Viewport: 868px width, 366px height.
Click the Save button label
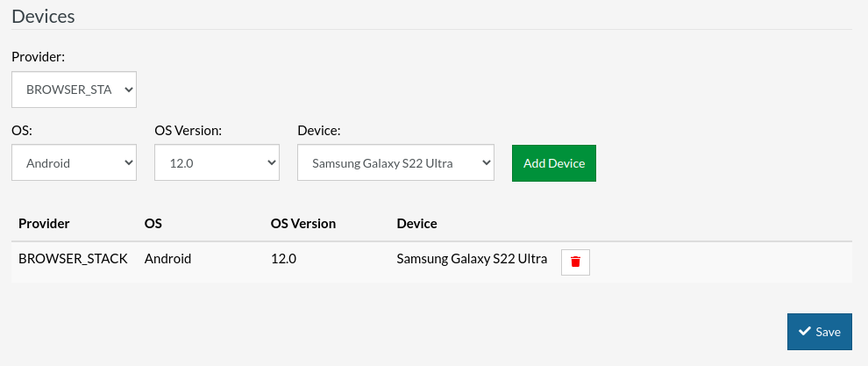tap(828, 332)
